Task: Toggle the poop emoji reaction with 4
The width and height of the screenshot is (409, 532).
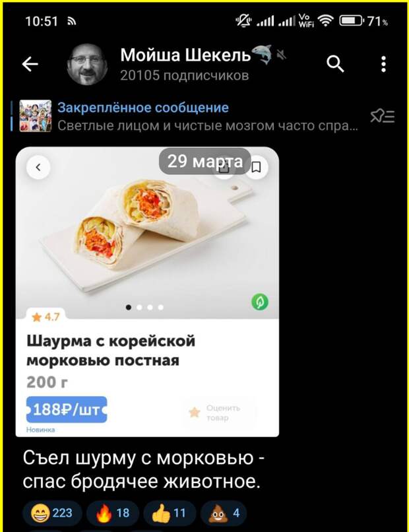Action: (224, 513)
